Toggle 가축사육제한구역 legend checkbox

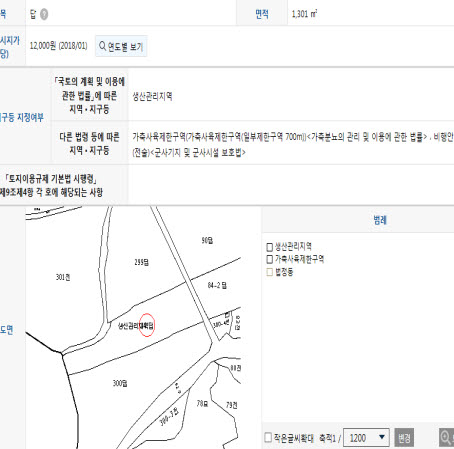click(270, 259)
